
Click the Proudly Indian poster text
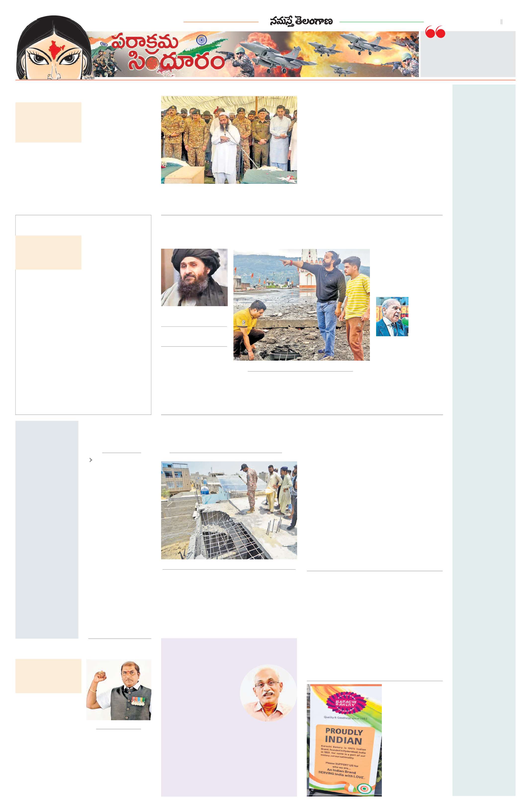click(x=343, y=736)
